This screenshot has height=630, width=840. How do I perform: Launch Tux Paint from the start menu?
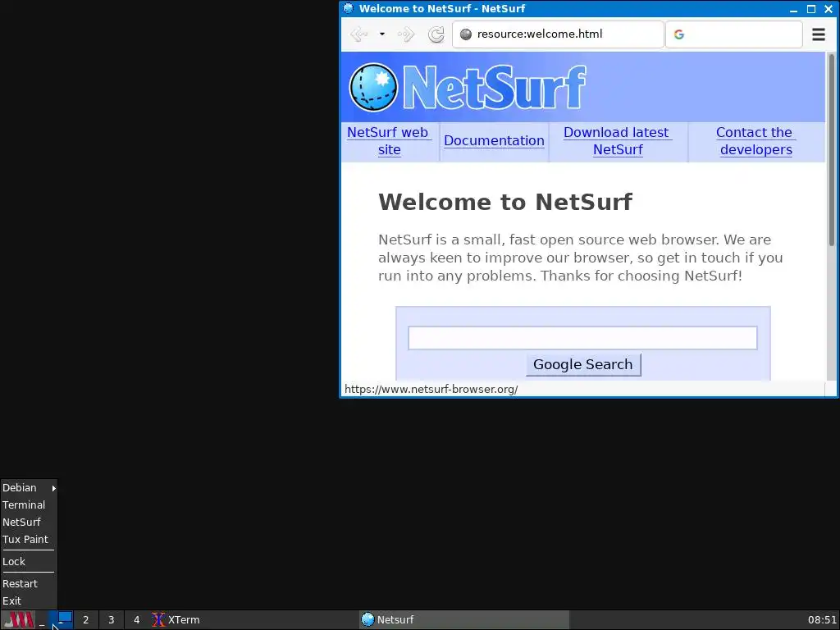tap(29, 539)
